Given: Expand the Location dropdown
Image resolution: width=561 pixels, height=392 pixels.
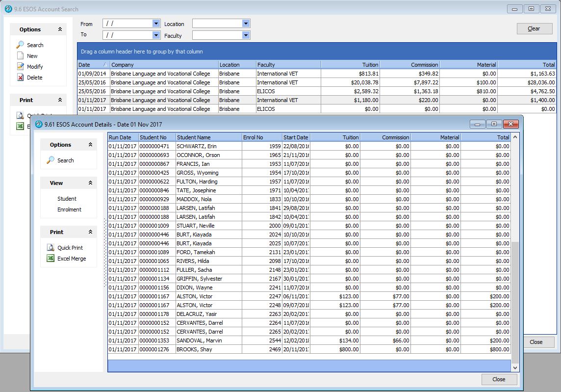Looking at the screenshot, I should coord(246,24).
